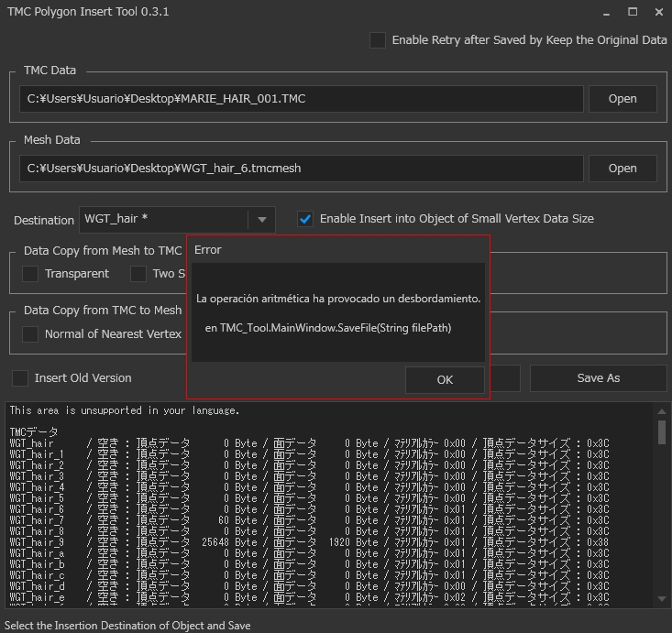Tick the Insert Old Version checkbox

[x=20, y=377]
